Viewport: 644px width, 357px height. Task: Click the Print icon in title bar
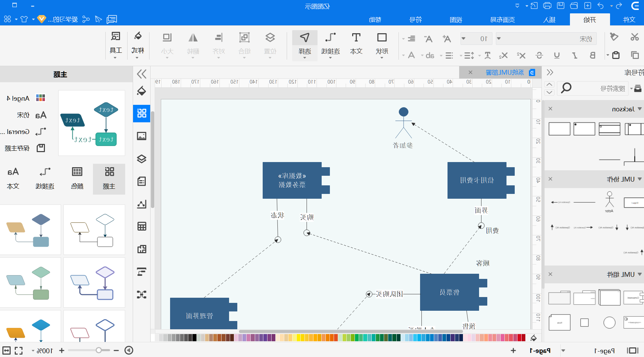[547, 6]
